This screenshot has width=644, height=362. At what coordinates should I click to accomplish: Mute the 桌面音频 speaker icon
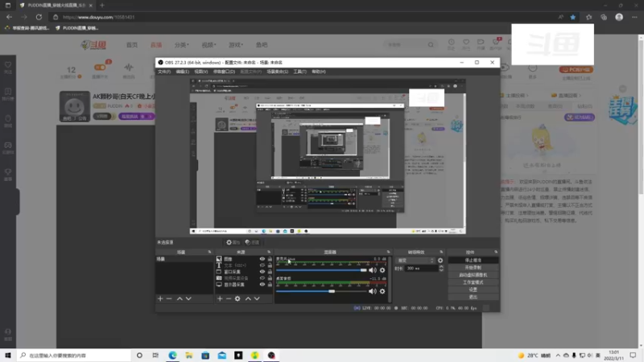pyautogui.click(x=373, y=291)
